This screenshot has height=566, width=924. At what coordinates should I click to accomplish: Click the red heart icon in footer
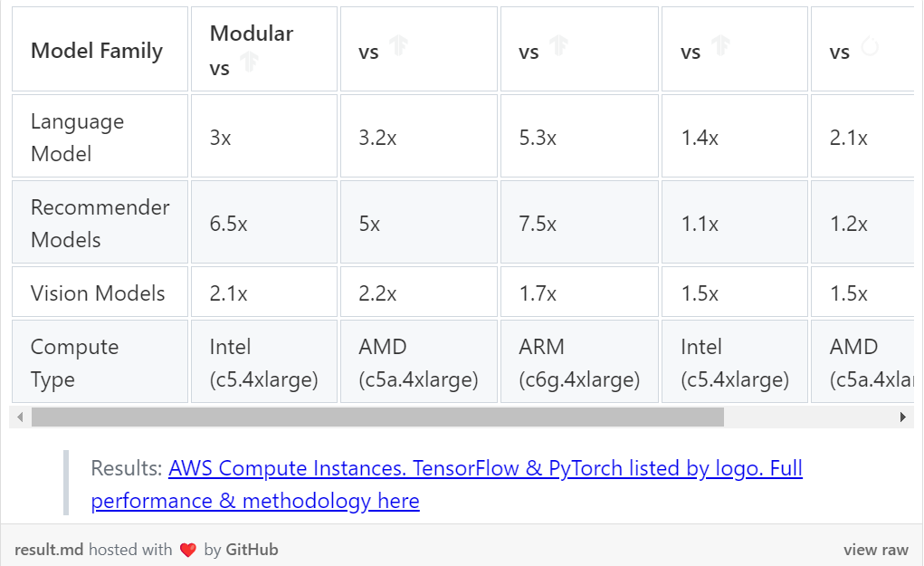click(x=188, y=550)
